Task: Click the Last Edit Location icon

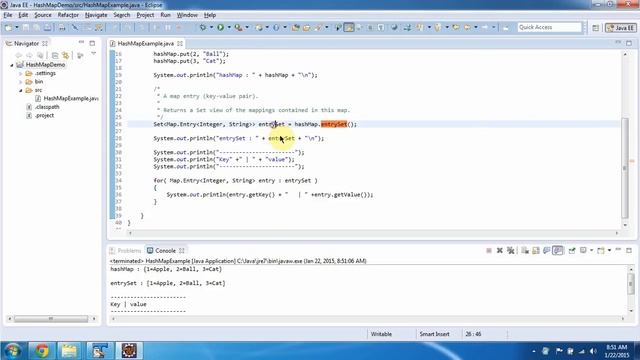Action: pyautogui.click(x=456, y=27)
